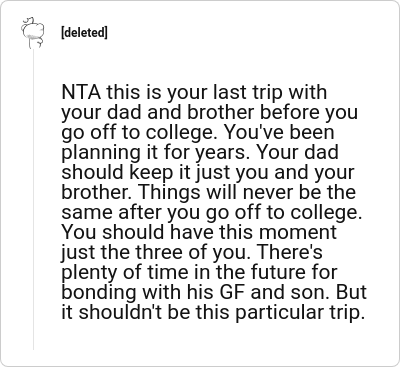Click the Reddit snoo avatar icon
The image size is (400, 367).
pyautogui.click(x=33, y=33)
